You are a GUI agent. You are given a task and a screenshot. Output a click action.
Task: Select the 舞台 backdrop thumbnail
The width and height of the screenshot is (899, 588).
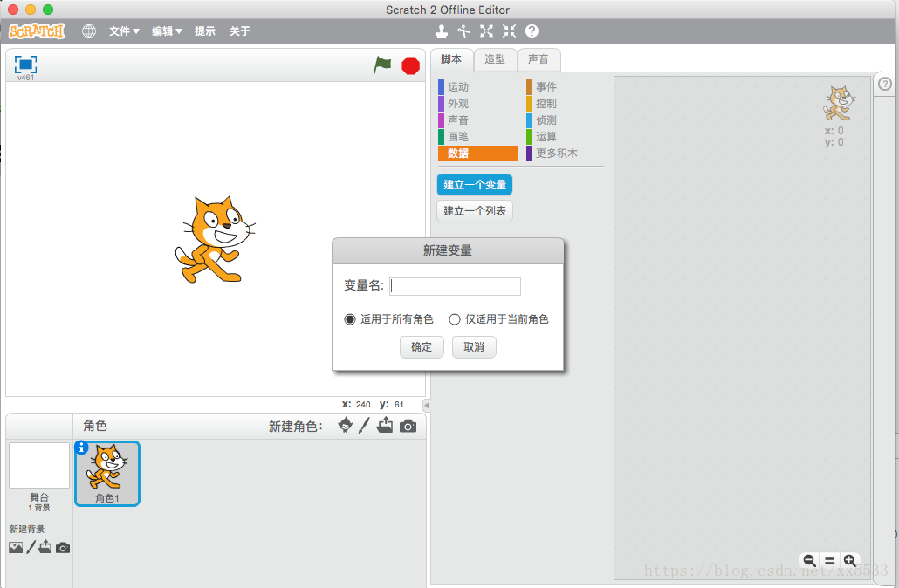[x=39, y=465]
